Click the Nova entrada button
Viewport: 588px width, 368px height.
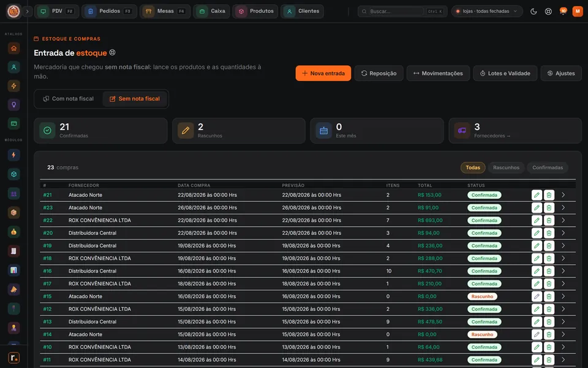pos(323,73)
